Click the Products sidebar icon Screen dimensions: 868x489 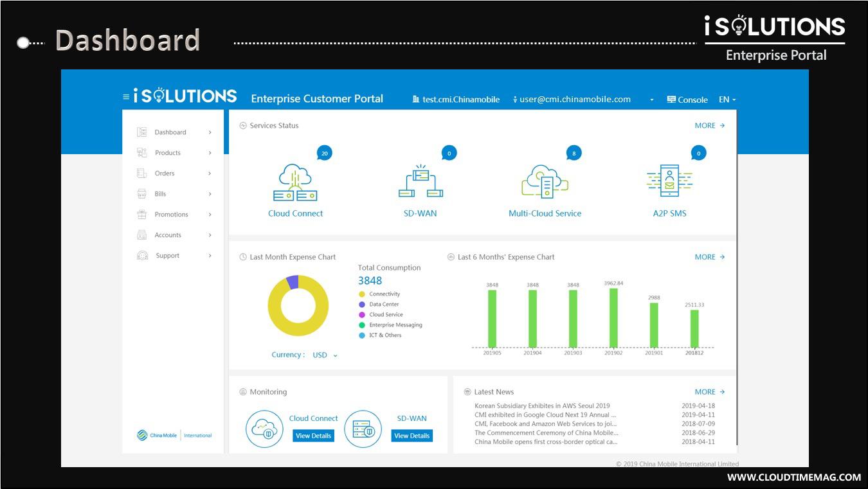click(x=142, y=152)
